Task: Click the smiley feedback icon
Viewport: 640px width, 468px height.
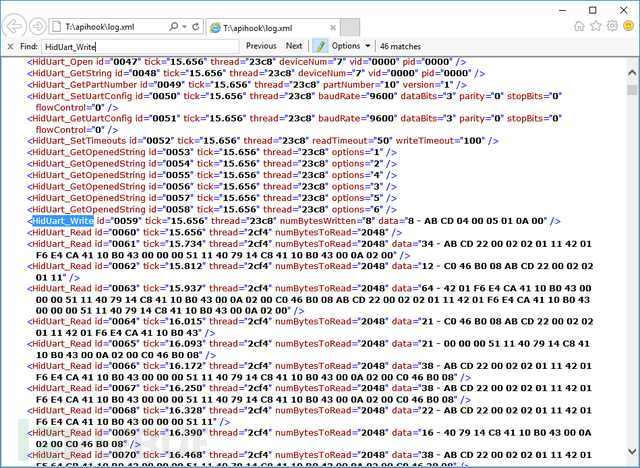Action: coord(629,26)
